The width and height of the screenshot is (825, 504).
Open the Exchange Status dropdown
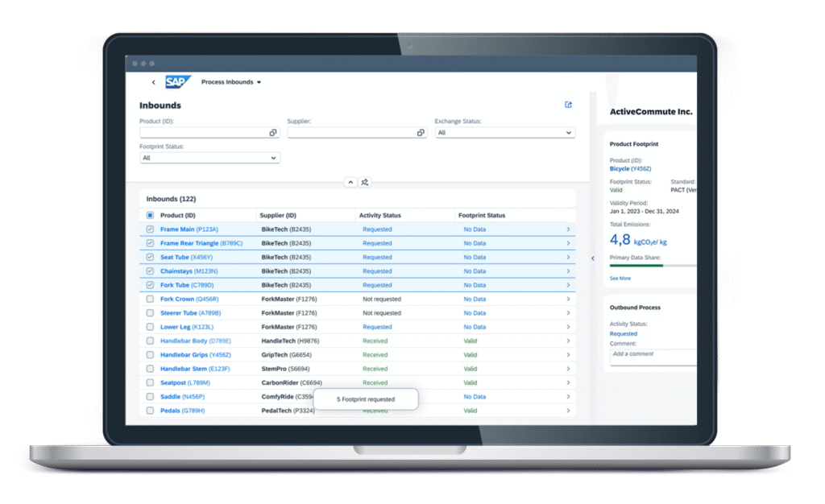(x=504, y=133)
